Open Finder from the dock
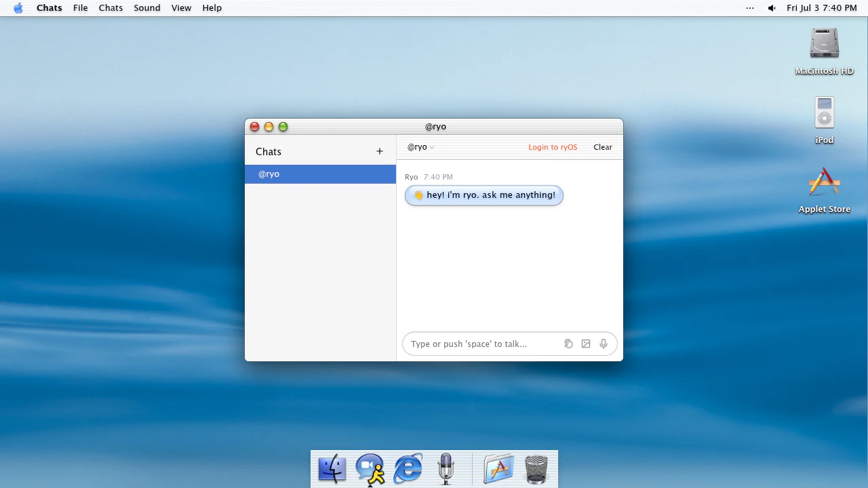 332,469
